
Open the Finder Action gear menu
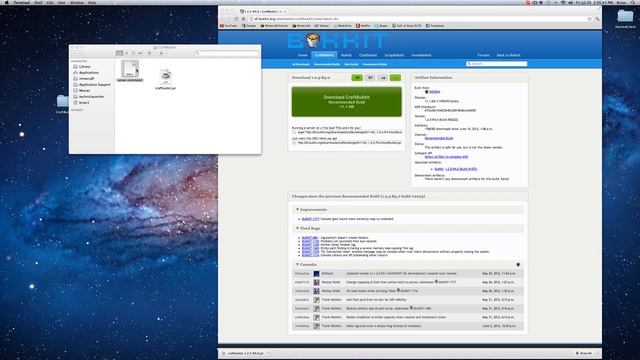[150, 53]
